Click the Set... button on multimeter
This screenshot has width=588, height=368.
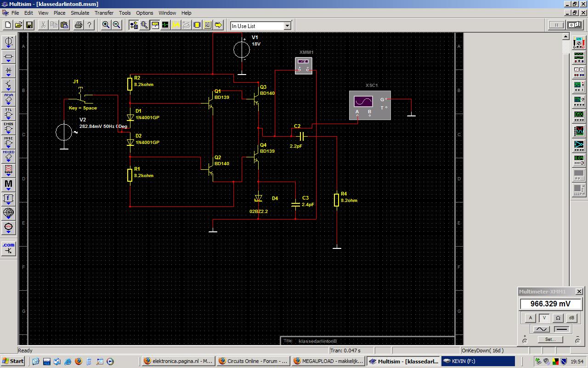[x=550, y=339]
